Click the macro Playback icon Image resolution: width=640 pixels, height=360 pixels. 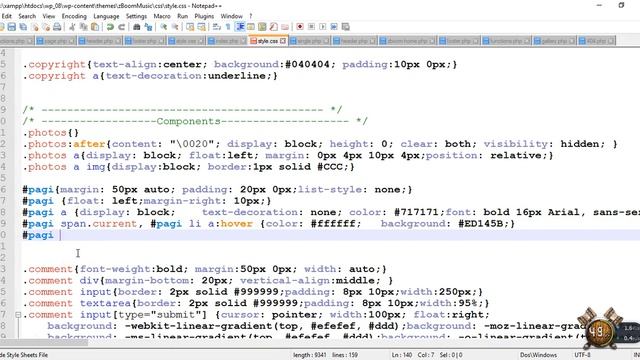(323, 27)
